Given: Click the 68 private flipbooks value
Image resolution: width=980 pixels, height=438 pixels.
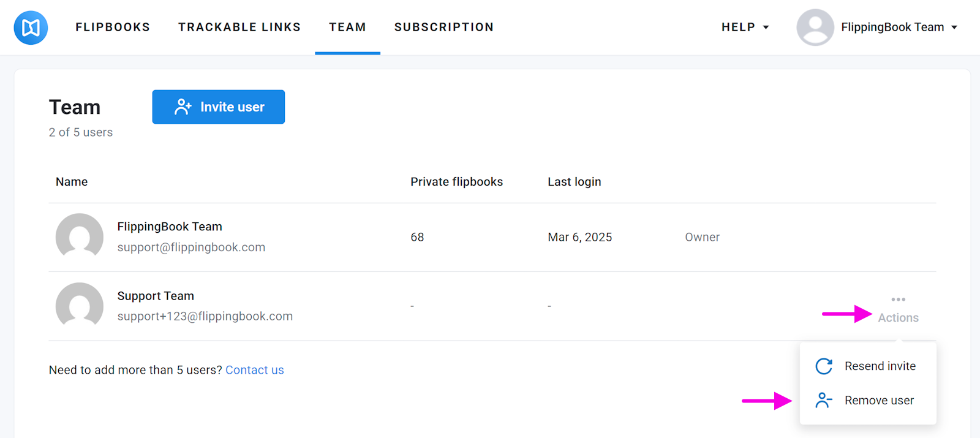Looking at the screenshot, I should point(417,237).
